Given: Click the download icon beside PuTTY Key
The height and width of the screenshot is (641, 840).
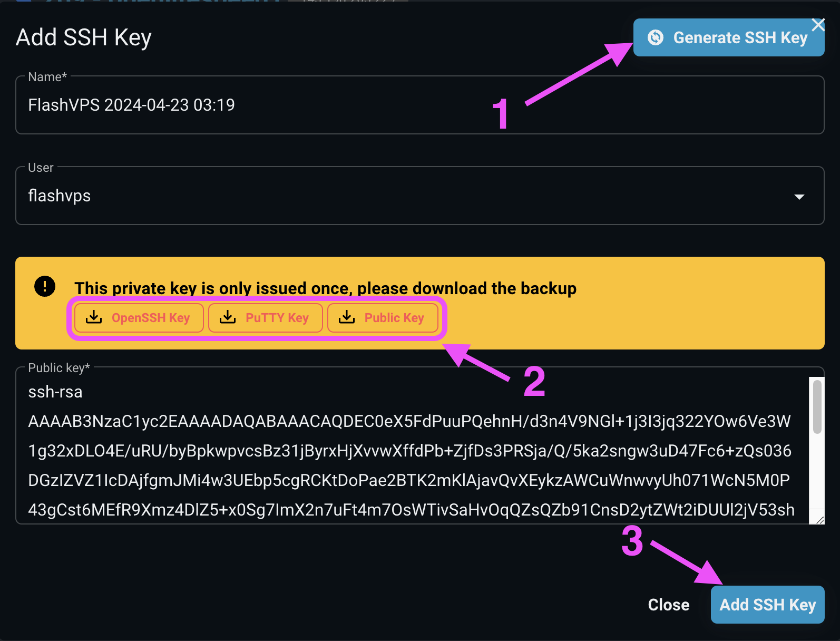Looking at the screenshot, I should tap(228, 317).
